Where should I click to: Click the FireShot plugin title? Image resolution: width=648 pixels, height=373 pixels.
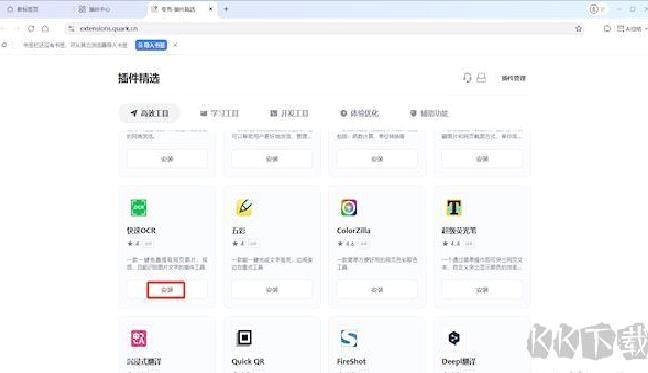351,361
